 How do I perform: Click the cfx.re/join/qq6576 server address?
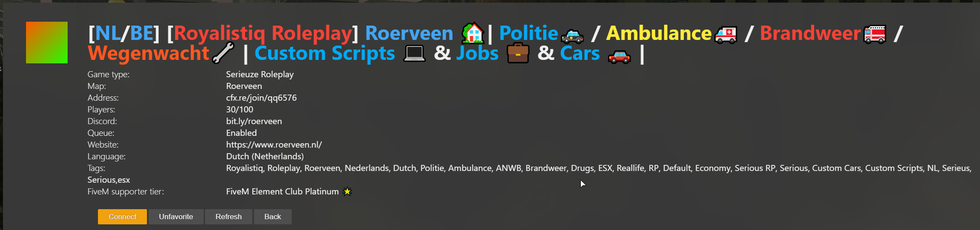point(261,98)
